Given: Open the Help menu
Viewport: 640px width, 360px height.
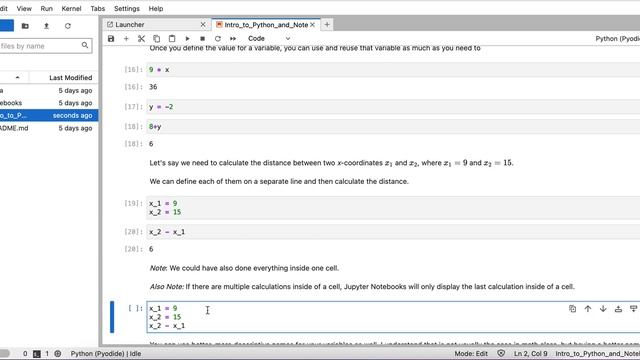Looking at the screenshot, I should (156, 8).
